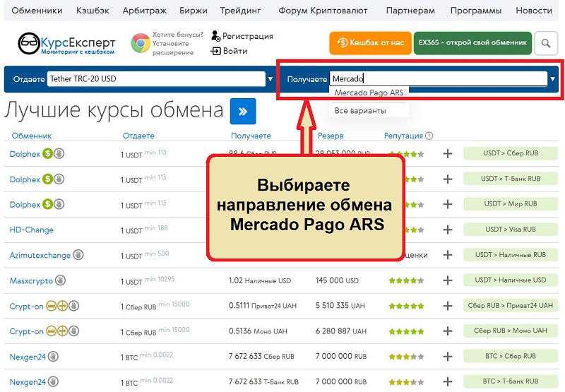Click the Отдаете field with Tether TRC-20 USD
Viewport: 565px width, 392px height.
(x=156, y=79)
